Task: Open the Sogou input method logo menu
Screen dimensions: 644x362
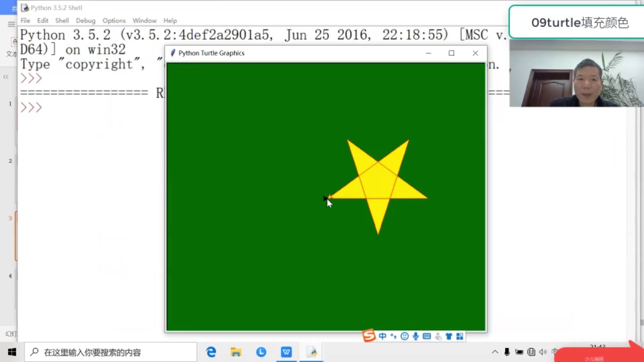Action: (369, 336)
